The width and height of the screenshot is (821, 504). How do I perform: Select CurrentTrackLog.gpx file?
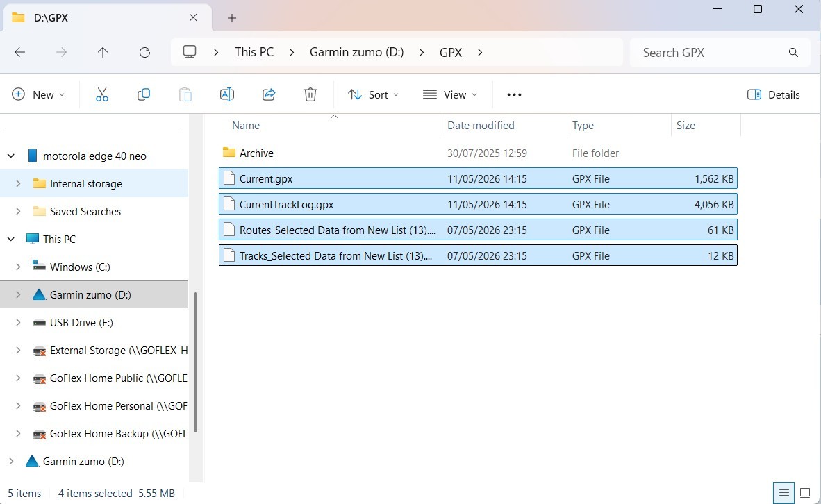coord(478,204)
